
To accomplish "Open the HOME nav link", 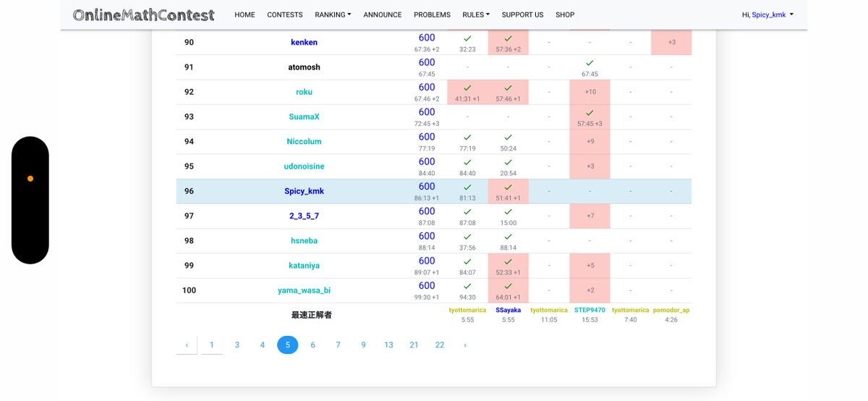I will [244, 14].
